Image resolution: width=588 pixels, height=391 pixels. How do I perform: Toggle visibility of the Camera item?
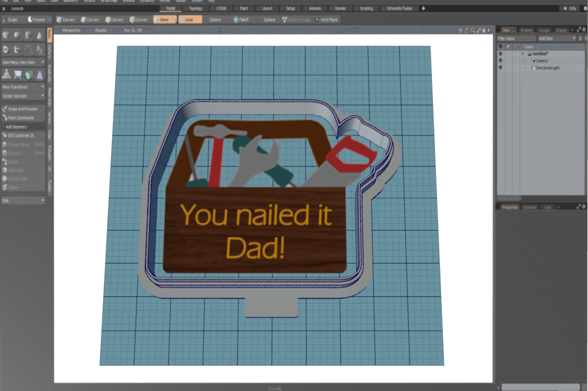point(500,61)
